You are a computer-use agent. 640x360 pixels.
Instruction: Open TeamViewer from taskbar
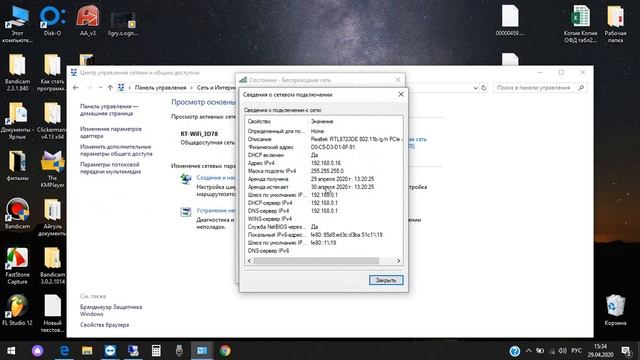110,351
